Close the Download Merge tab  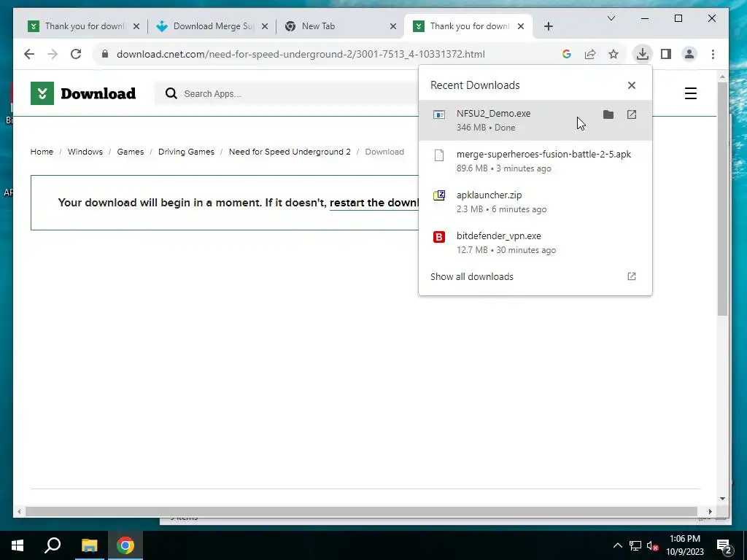[265, 26]
